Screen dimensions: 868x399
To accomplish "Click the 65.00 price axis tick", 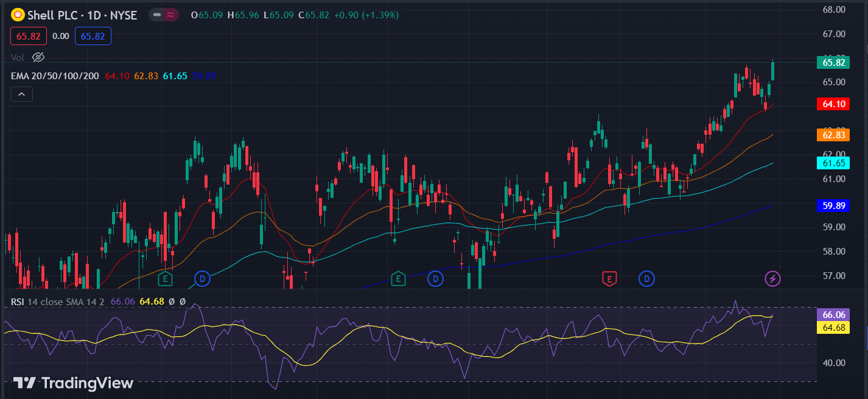I will 833,82.
